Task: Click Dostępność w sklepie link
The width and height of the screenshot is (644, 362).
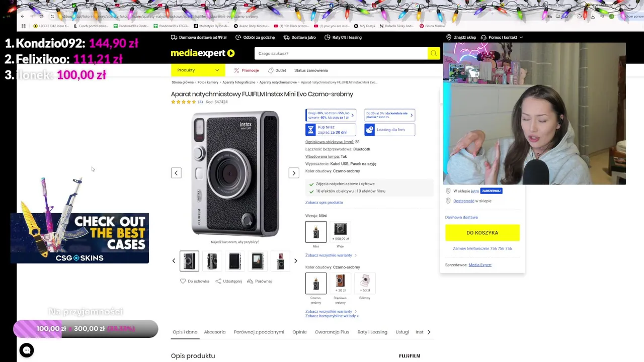Action: (x=472, y=201)
